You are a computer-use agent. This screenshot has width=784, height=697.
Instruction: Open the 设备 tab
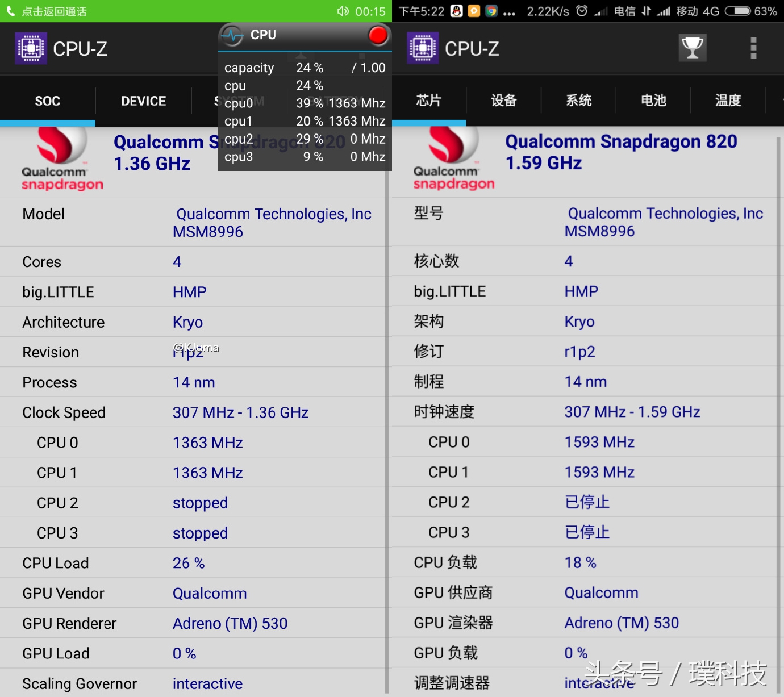504,101
